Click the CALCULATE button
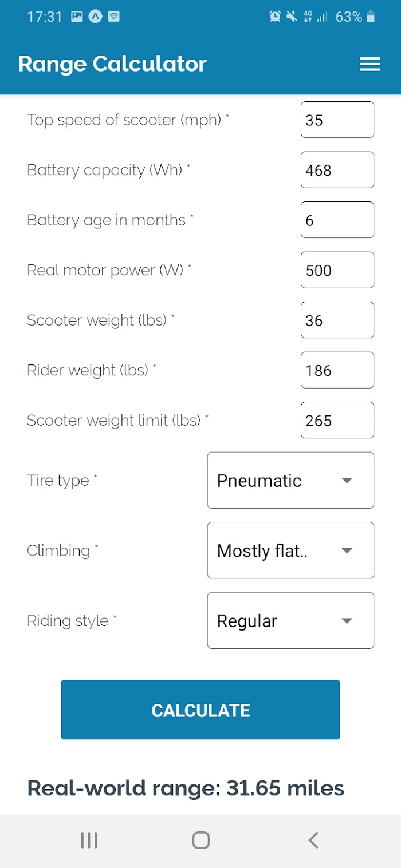Screen dimensions: 401x868 pos(200,710)
